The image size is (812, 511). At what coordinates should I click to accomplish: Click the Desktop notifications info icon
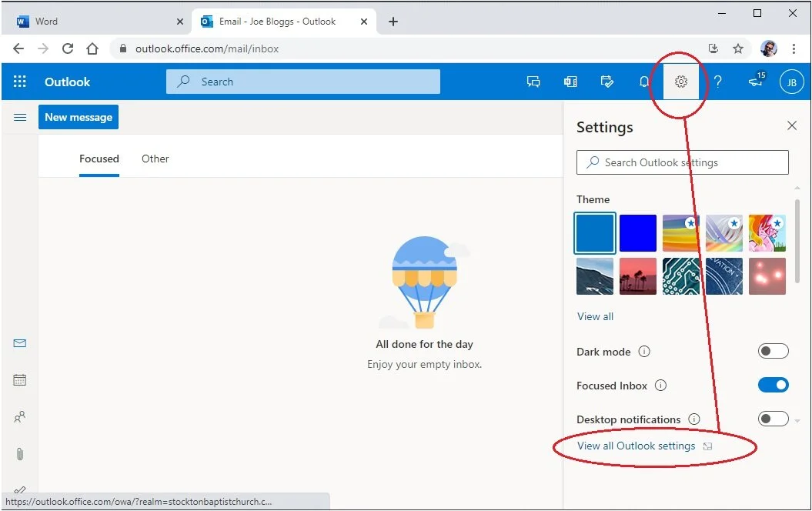coord(694,419)
